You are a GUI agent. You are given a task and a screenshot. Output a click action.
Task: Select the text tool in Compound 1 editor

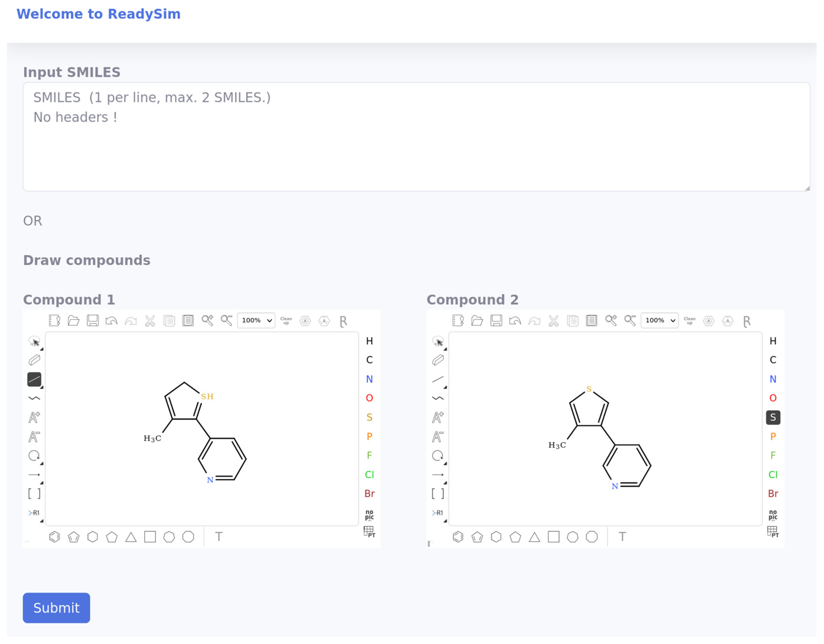tap(219, 536)
